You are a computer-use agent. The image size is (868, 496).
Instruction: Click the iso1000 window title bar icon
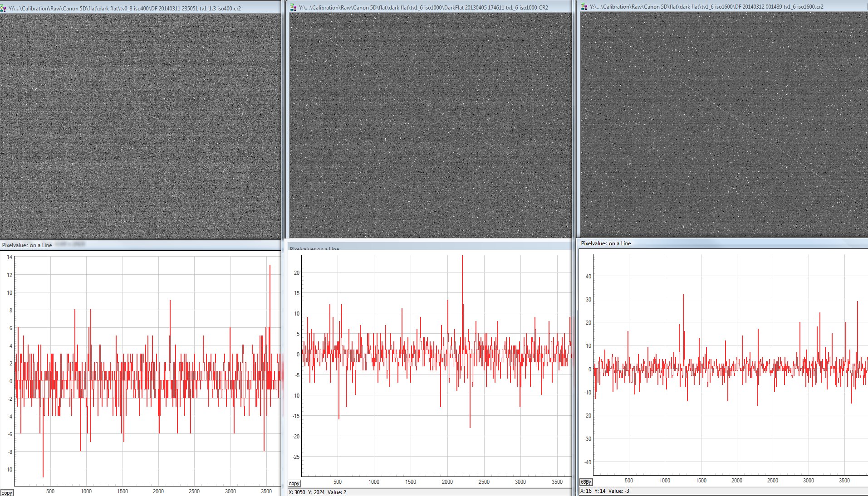click(293, 7)
